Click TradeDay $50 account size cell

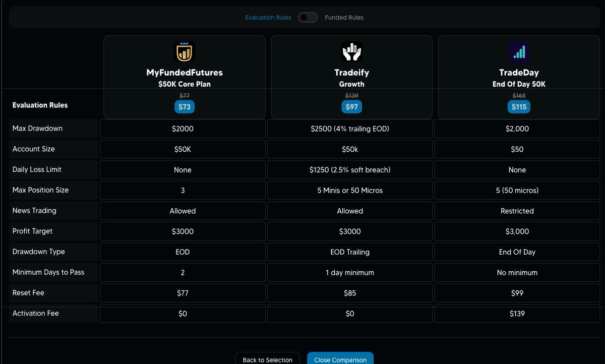tap(517, 149)
